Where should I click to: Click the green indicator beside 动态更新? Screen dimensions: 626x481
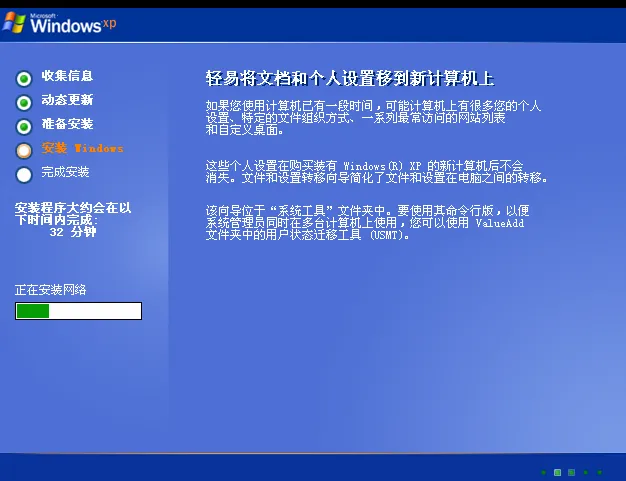click(24, 103)
